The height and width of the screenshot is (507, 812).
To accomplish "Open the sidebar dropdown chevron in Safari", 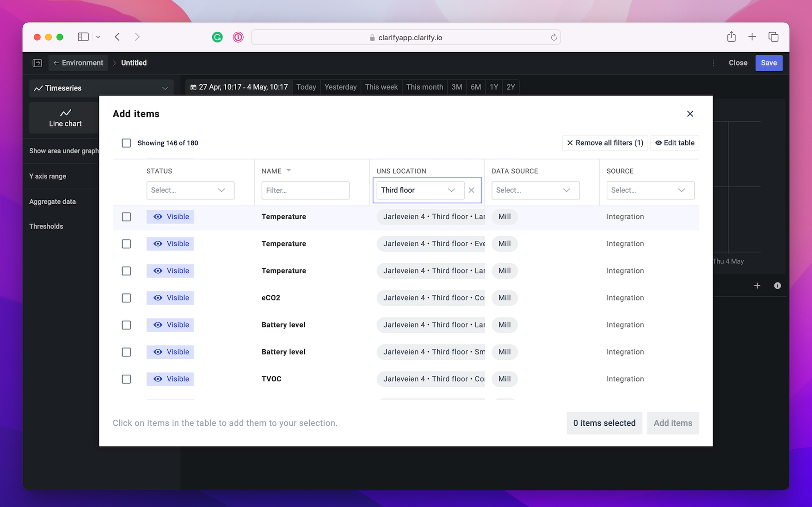I will [x=98, y=37].
